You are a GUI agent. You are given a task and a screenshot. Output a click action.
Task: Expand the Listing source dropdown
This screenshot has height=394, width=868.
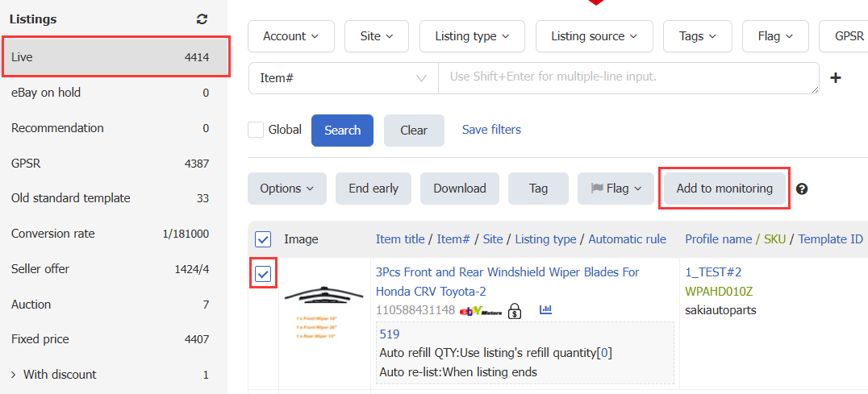click(594, 36)
